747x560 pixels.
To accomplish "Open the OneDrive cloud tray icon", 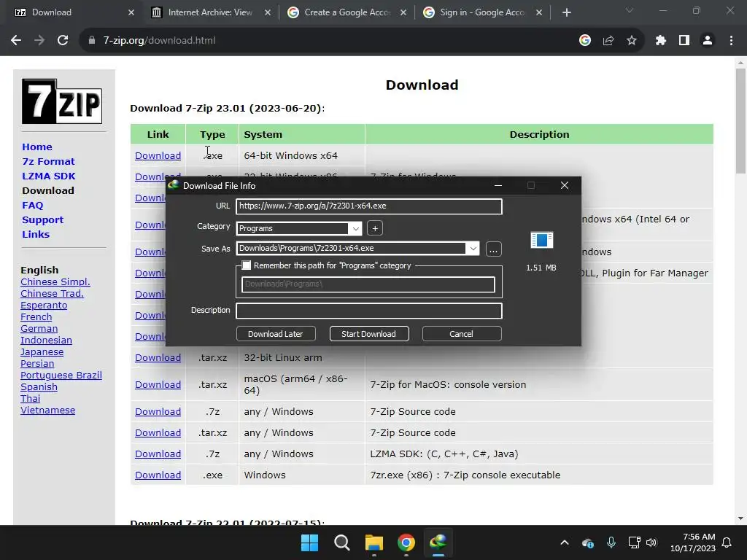I will coord(588,542).
